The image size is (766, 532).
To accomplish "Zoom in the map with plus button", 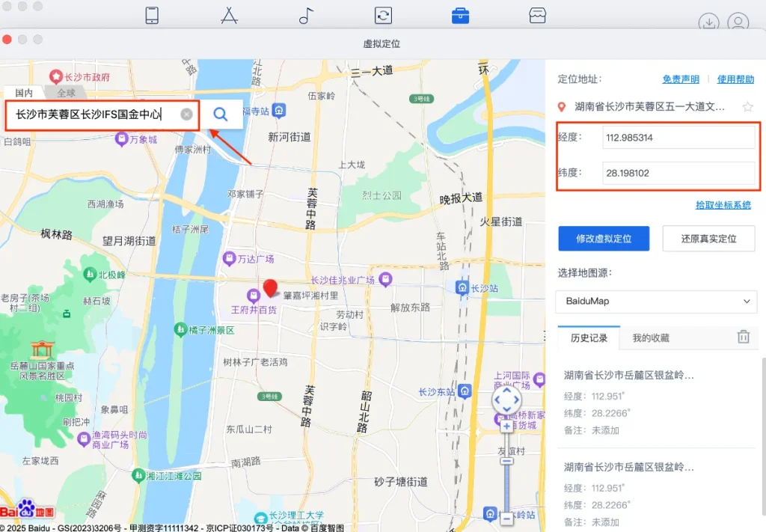I will pyautogui.click(x=506, y=426).
